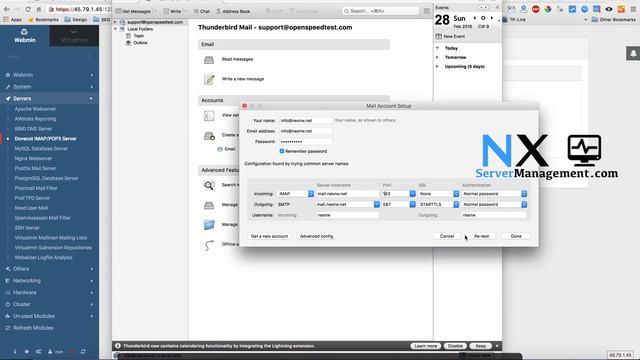Image resolution: width=640 pixels, height=360 pixels.
Task: Click Cancel in Mail Account Setup
Action: pos(447,236)
